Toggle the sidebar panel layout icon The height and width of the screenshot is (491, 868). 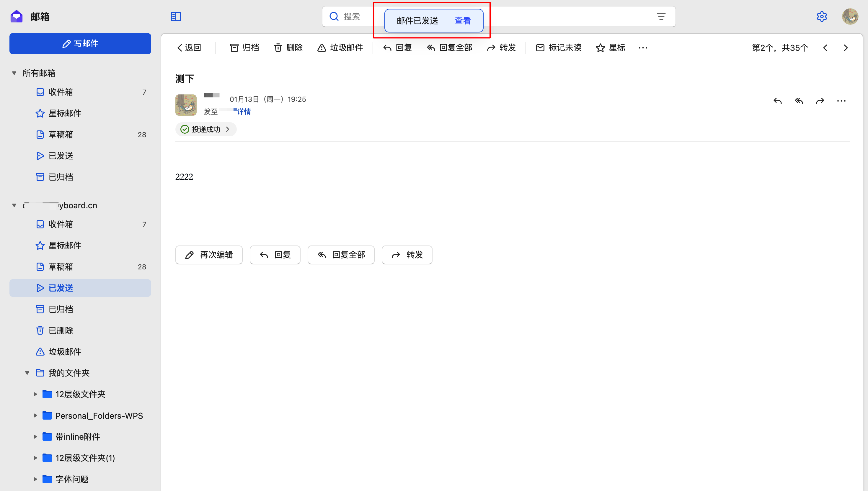click(x=176, y=17)
